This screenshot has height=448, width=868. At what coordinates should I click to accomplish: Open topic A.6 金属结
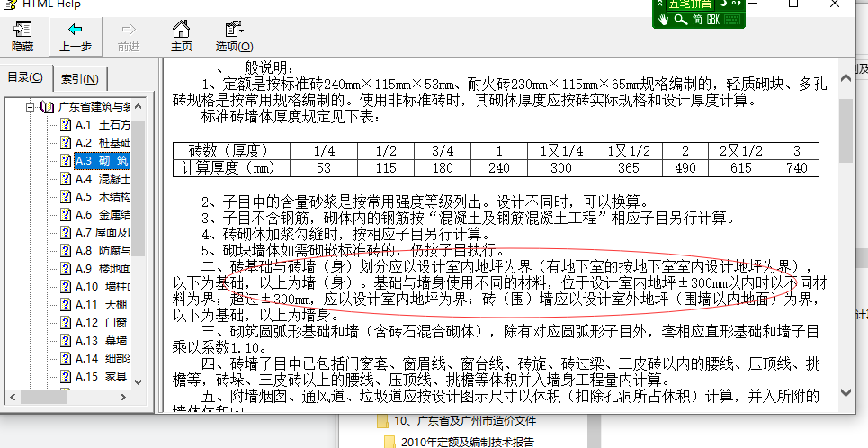[103, 214]
